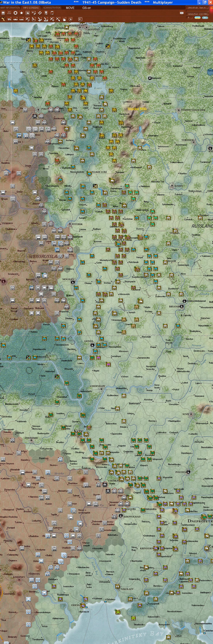Select the F2 rail mode icon
The width and height of the screenshot is (213, 644).
tap(9, 19)
